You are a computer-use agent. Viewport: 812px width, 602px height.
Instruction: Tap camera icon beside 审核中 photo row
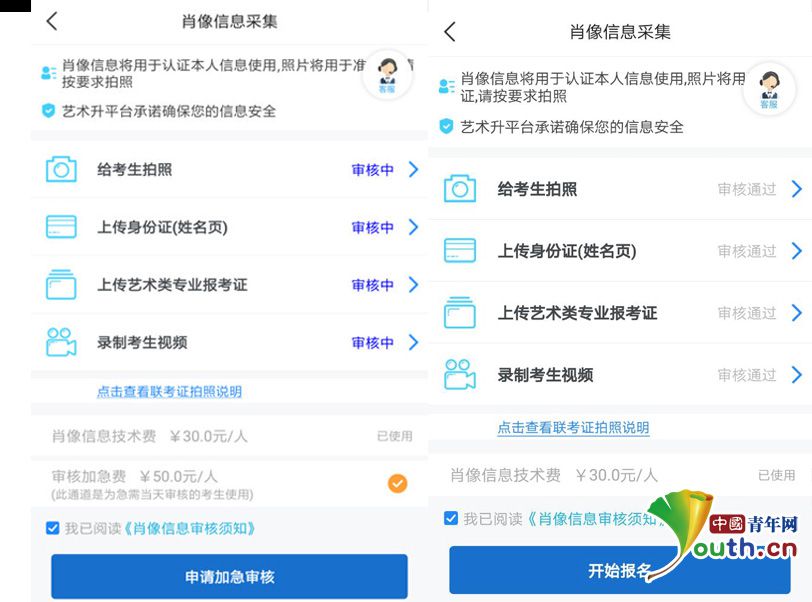coord(61,169)
